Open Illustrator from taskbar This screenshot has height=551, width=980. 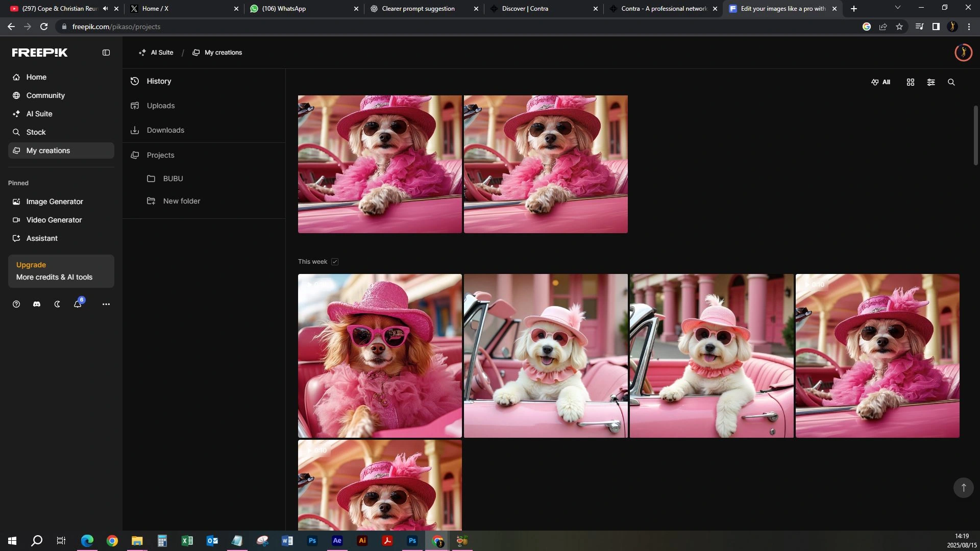point(362,541)
